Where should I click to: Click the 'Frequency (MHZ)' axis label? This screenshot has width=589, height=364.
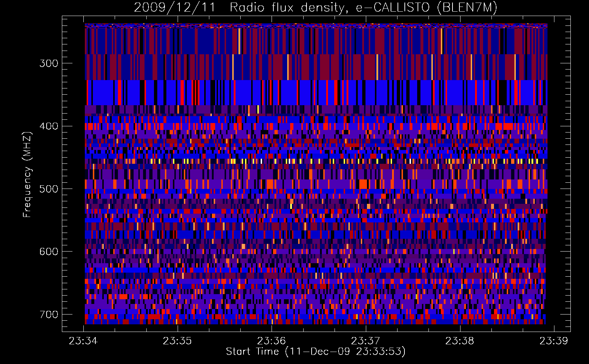pyautogui.click(x=27, y=174)
